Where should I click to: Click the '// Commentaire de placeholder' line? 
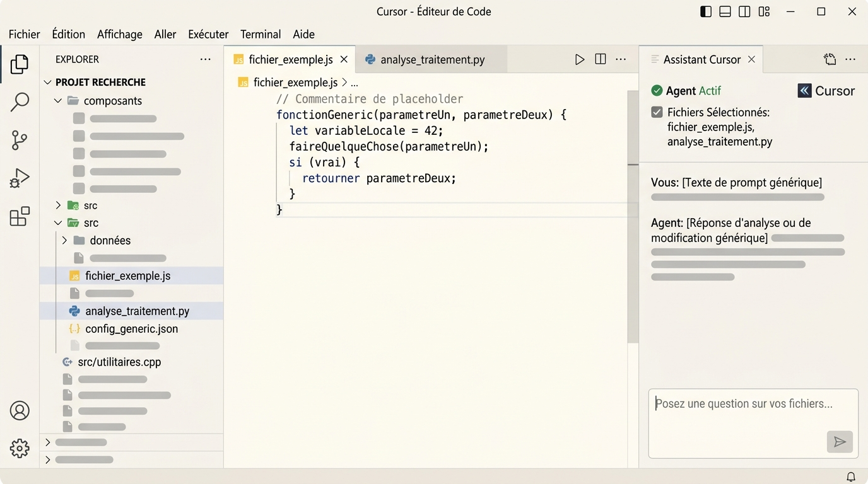point(370,99)
